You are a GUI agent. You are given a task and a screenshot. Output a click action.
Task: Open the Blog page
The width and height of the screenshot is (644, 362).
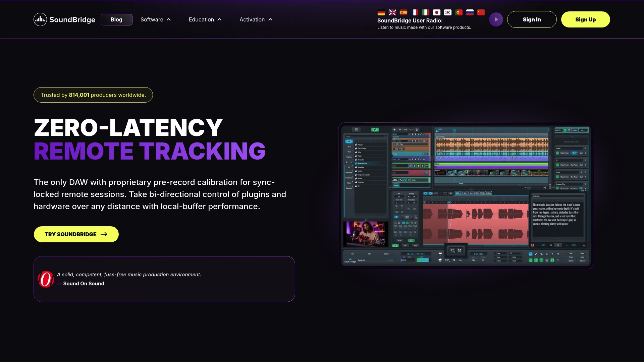116,19
